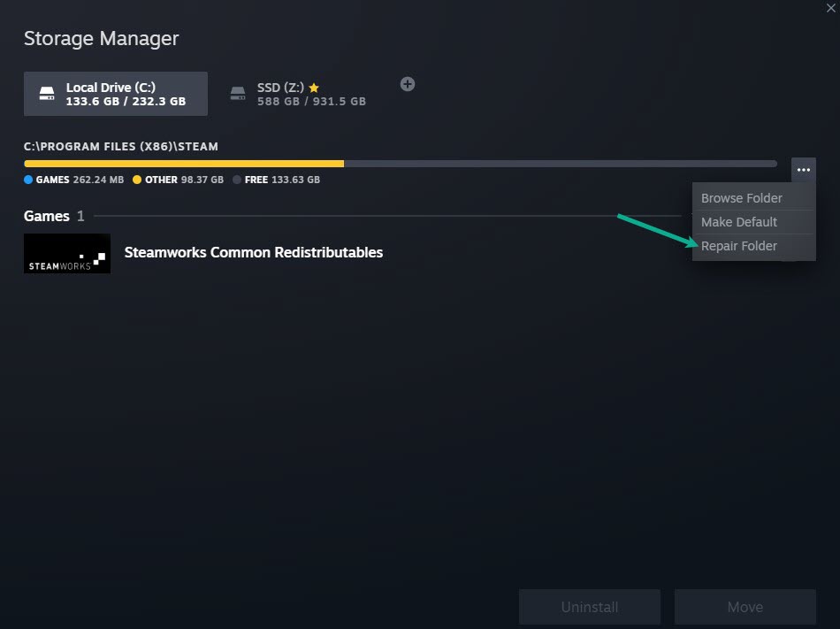Click the blue GAMES legend dot
The image size is (840, 629).
click(28, 180)
